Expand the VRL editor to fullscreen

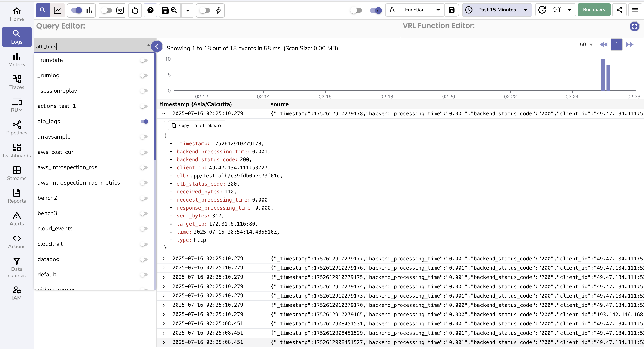[x=634, y=26]
